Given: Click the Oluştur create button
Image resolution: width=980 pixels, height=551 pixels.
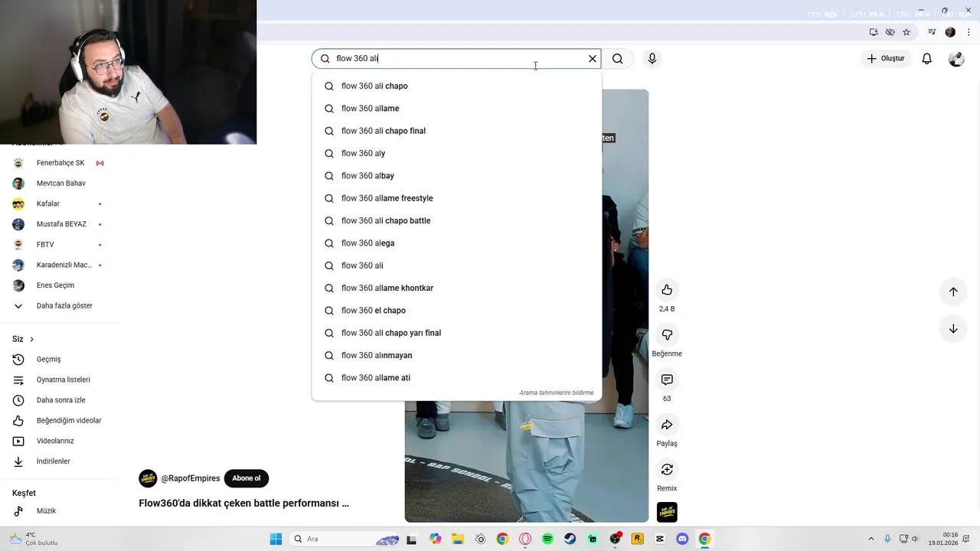Looking at the screenshot, I should (886, 59).
